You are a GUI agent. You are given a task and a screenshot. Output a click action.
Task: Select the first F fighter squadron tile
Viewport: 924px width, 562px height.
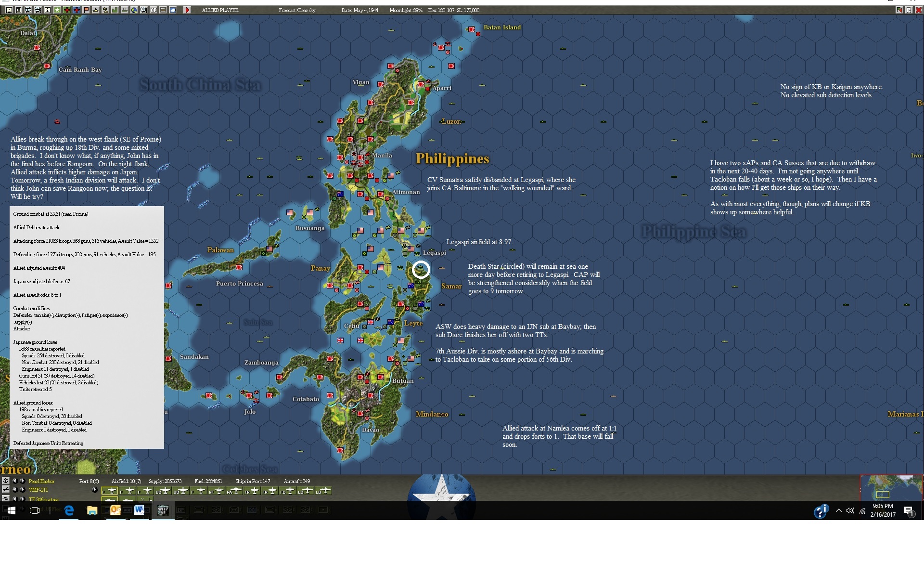coord(110,491)
